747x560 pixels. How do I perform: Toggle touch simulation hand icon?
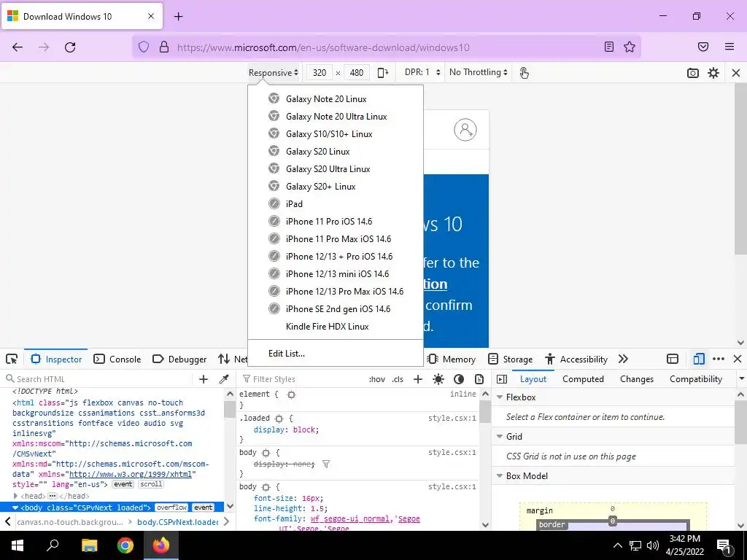point(524,73)
